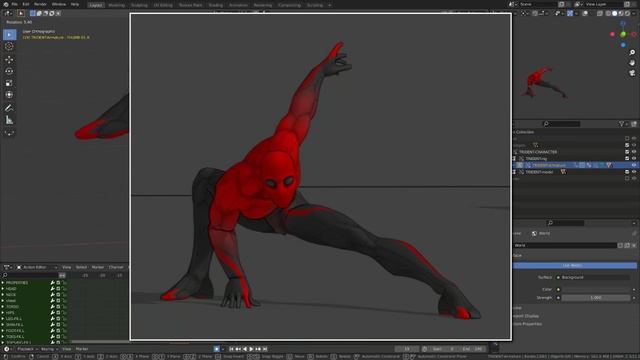Open the Window menu
Image resolution: width=640 pixels, height=360 pixels.
[x=59, y=4]
